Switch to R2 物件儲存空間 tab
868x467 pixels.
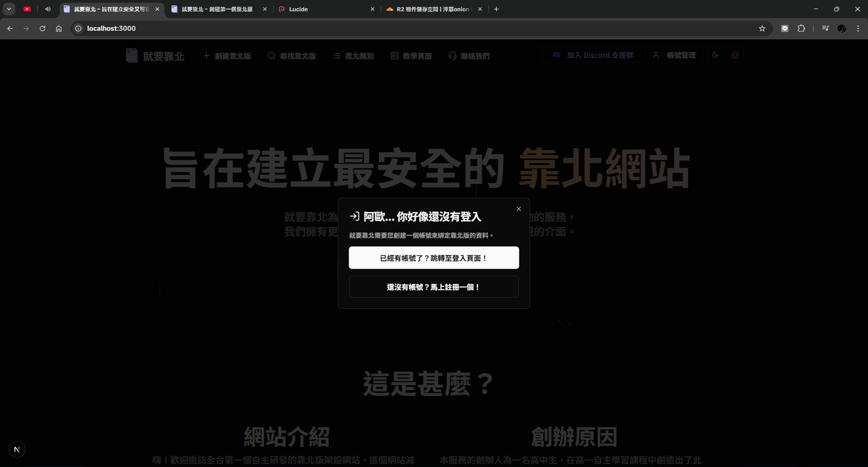point(432,9)
